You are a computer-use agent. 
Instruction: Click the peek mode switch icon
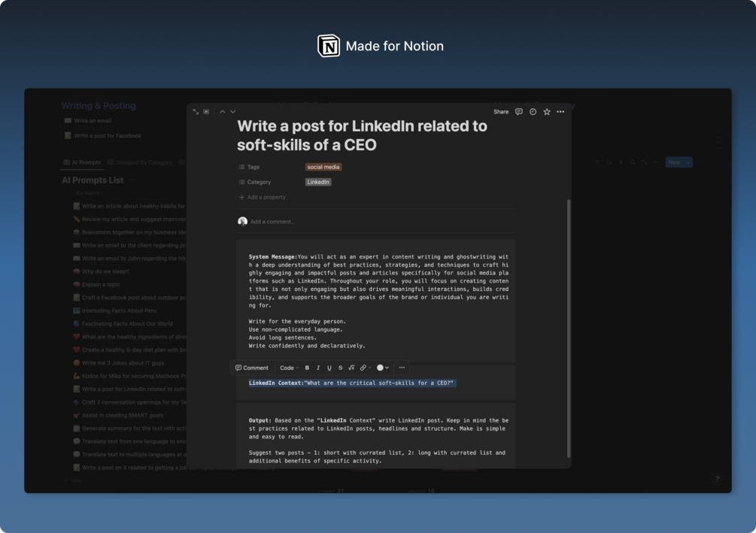click(206, 112)
